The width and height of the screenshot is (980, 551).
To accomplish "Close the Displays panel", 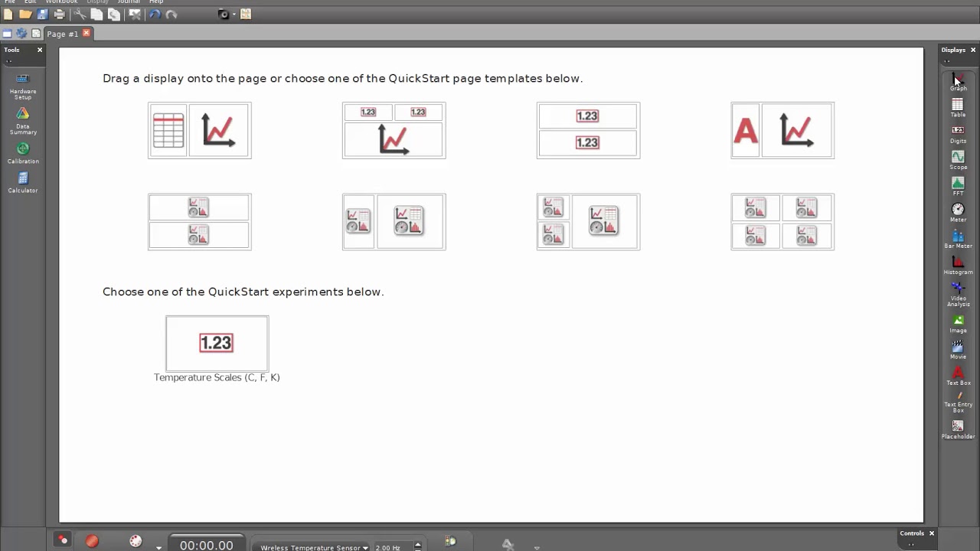I will 973,50.
